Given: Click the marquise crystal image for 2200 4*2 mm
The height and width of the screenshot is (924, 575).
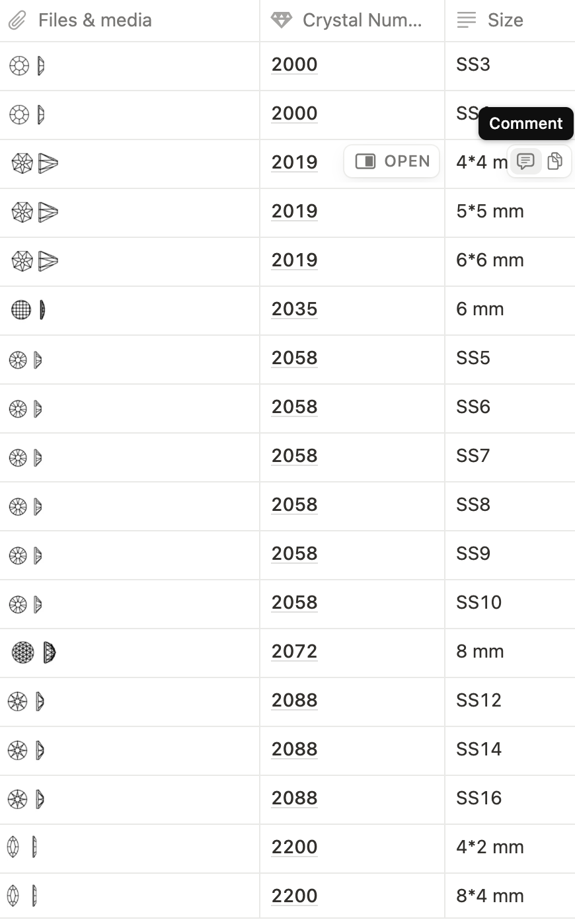Looking at the screenshot, I should (x=22, y=847).
